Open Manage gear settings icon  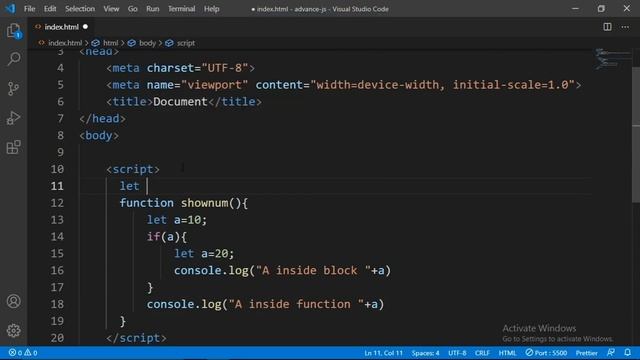(13, 331)
